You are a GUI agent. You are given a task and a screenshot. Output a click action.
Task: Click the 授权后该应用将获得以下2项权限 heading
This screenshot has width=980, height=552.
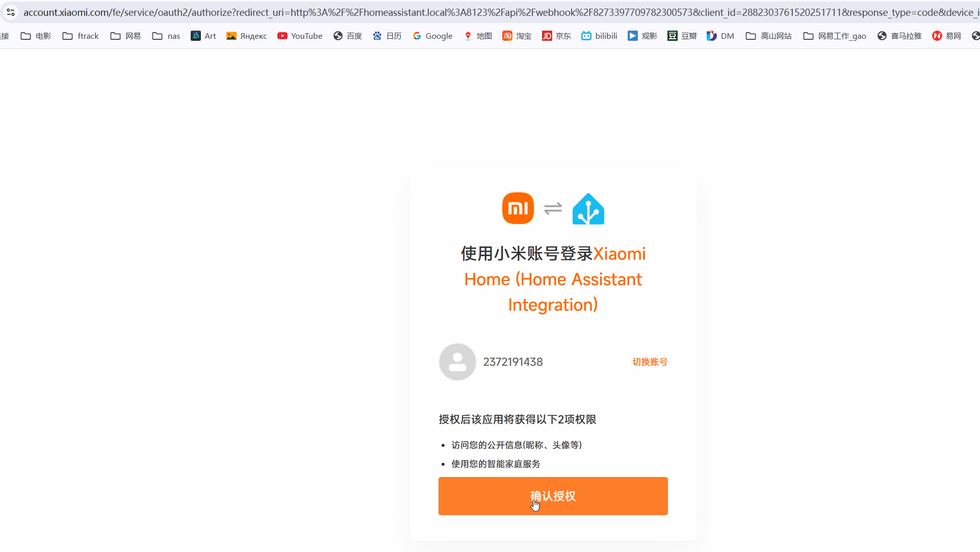tap(518, 419)
